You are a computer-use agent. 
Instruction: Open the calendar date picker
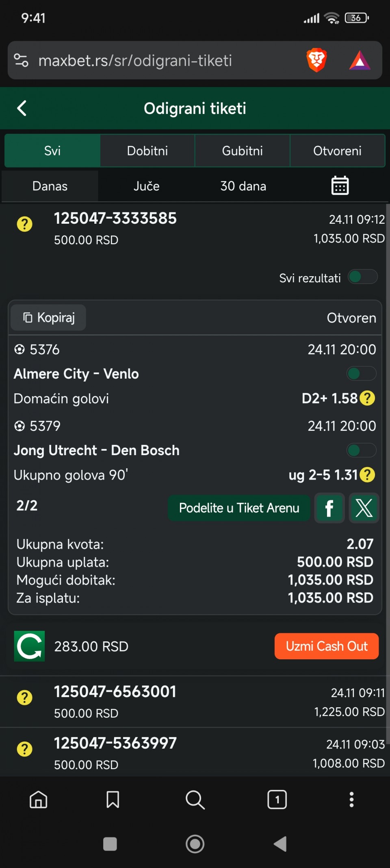click(340, 186)
